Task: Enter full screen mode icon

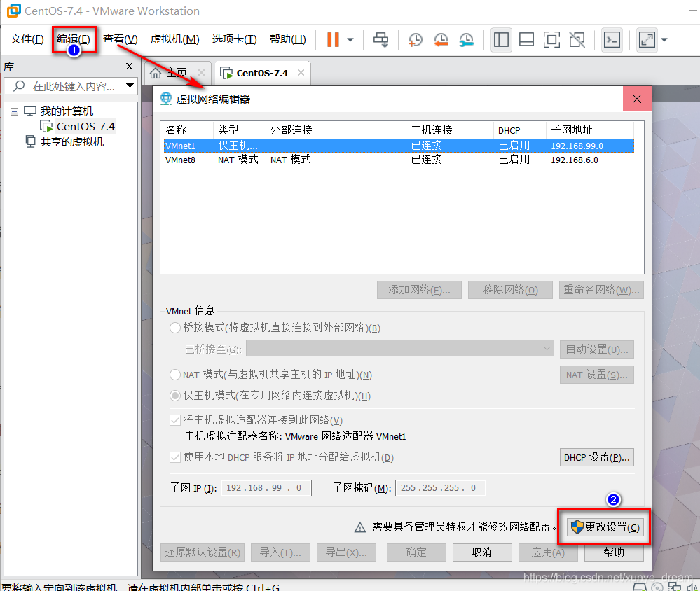Action: coord(551,40)
